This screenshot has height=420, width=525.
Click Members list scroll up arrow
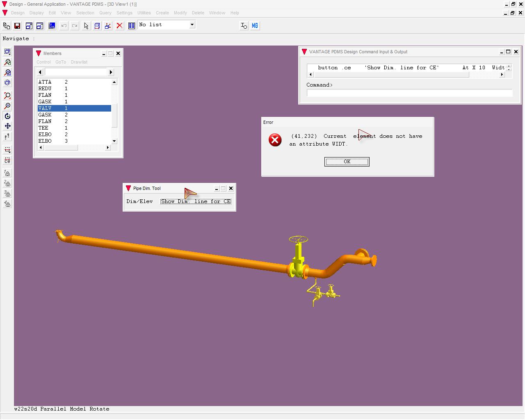point(114,82)
